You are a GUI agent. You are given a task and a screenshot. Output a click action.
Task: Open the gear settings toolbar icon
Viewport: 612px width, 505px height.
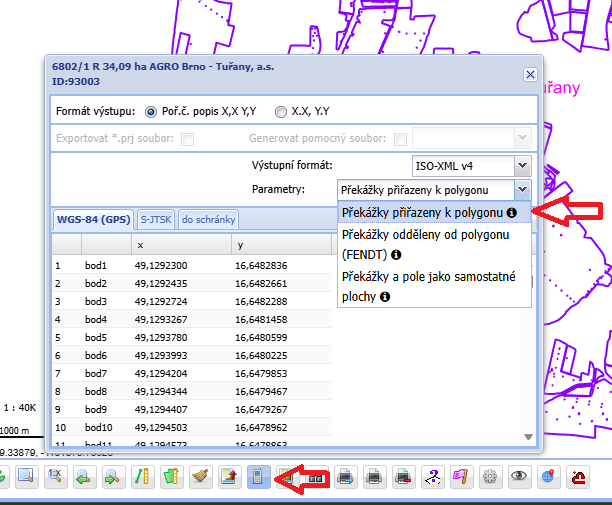tap(491, 477)
